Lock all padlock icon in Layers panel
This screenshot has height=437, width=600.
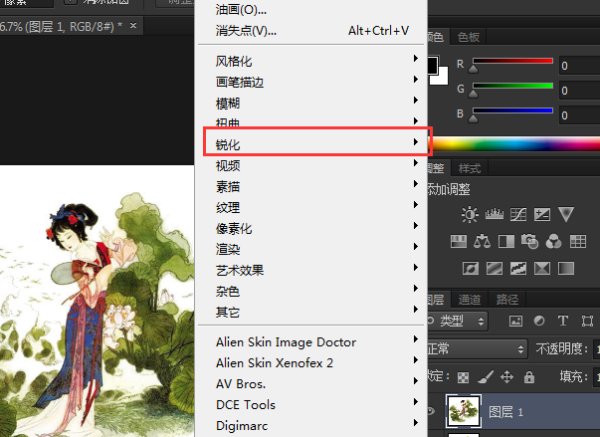coord(529,377)
